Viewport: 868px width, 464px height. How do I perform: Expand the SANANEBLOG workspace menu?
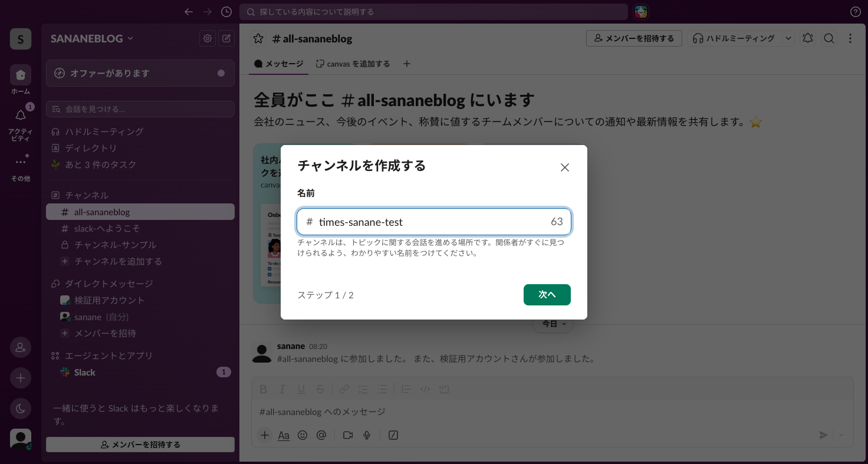[92, 38]
